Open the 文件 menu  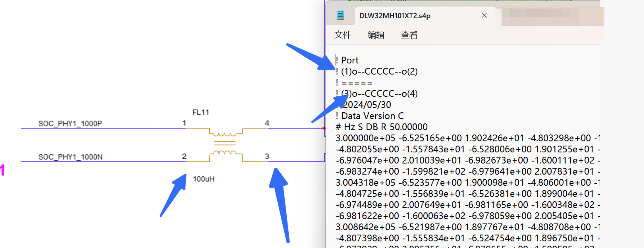342,35
